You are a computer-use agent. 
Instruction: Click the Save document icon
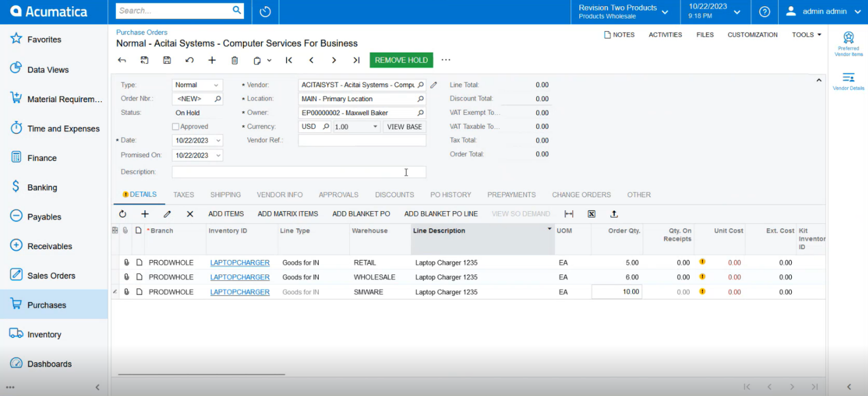pos(167,60)
